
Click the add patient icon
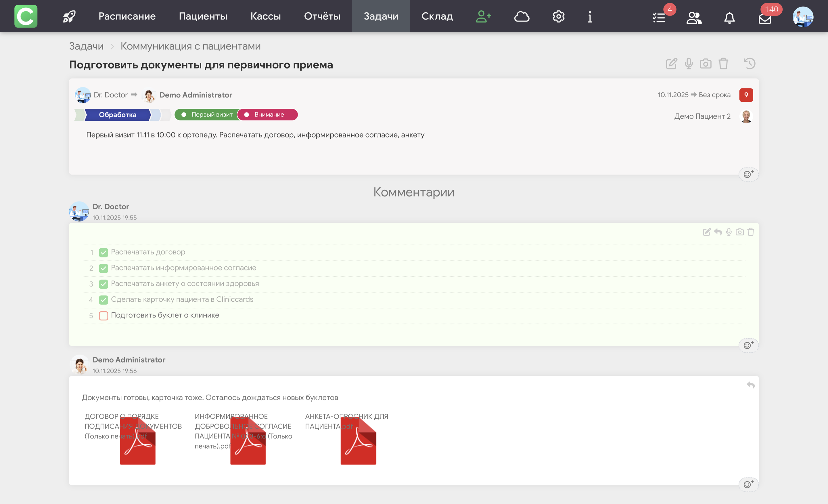(x=483, y=16)
